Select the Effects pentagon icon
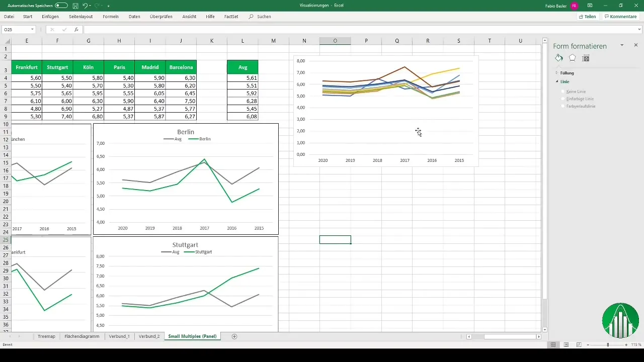 (x=572, y=58)
